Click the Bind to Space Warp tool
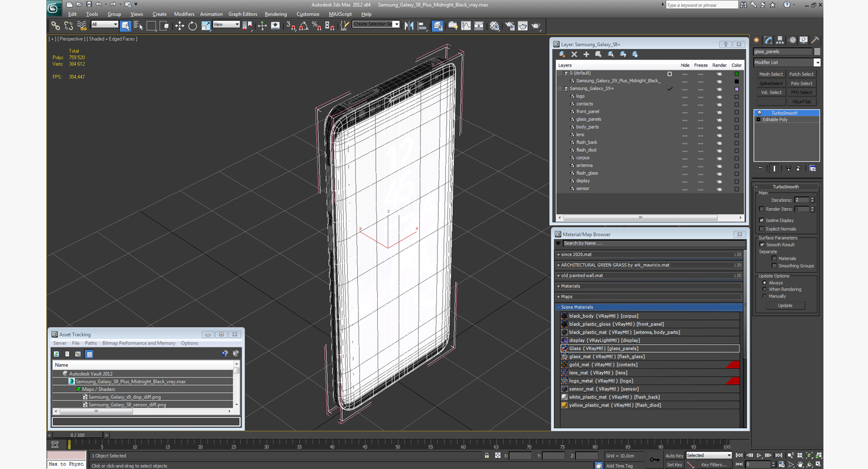The width and height of the screenshot is (868, 469). pyautogui.click(x=82, y=26)
